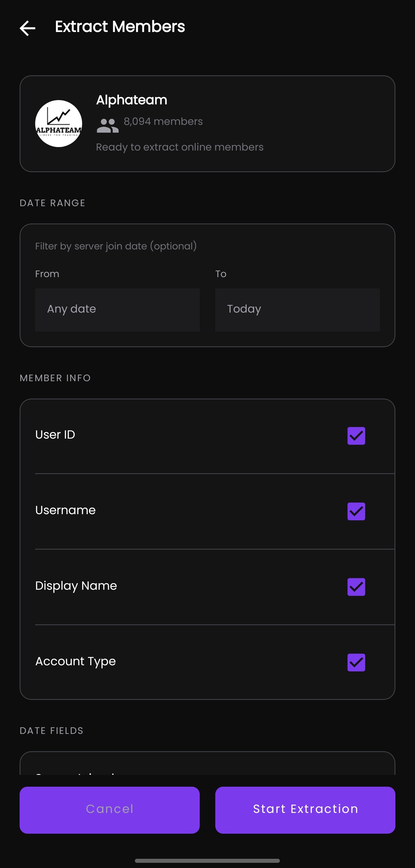Viewport: 415px width, 868px height.
Task: Tap the Ready to extract online members status
Action: (x=180, y=147)
